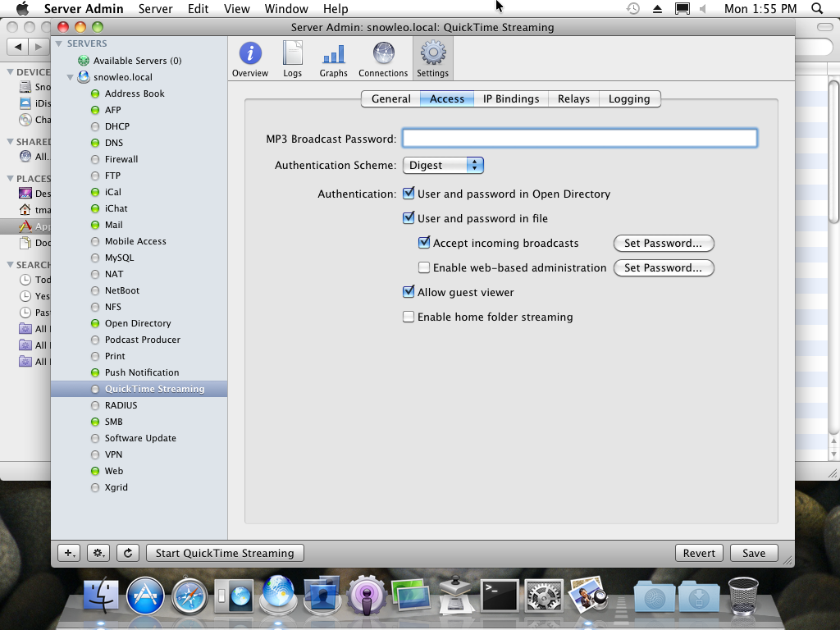
Task: Open Trash in the Dock
Action: point(743,596)
